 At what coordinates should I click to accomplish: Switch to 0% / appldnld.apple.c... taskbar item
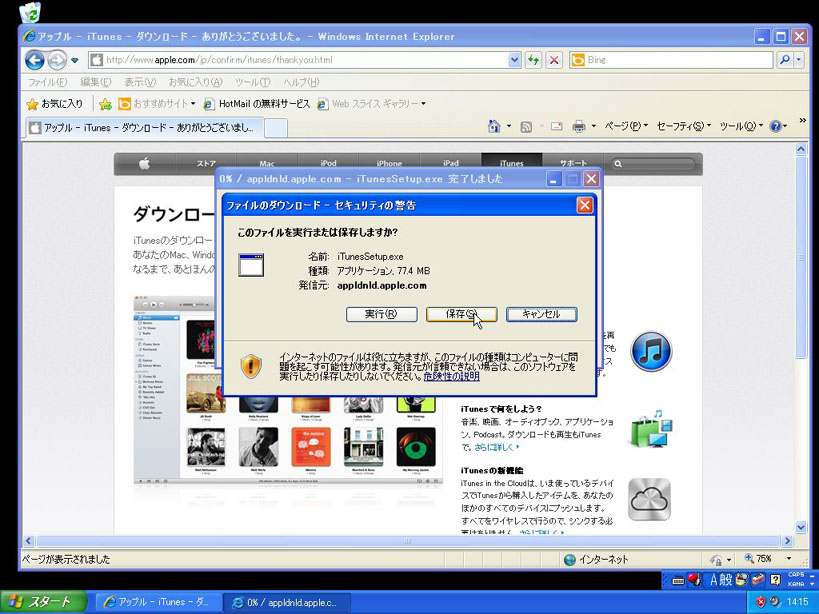point(286,602)
